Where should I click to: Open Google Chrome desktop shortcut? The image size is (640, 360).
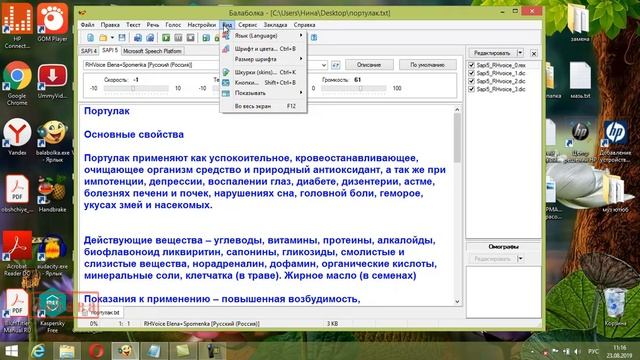17,83
